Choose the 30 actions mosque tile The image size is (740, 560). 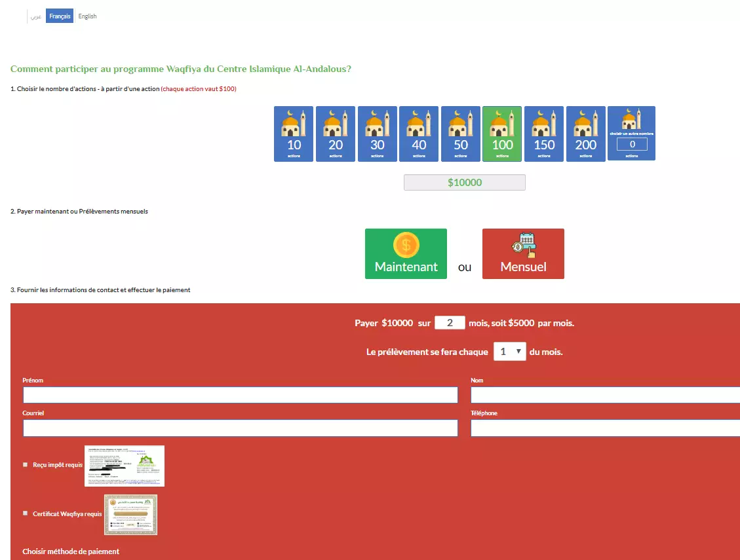[x=377, y=134]
